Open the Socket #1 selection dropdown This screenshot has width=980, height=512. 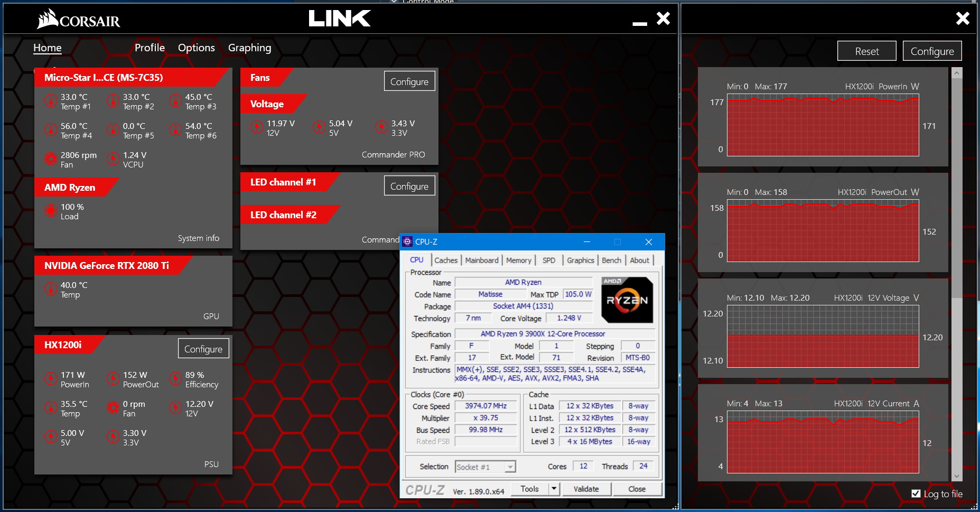510,467
